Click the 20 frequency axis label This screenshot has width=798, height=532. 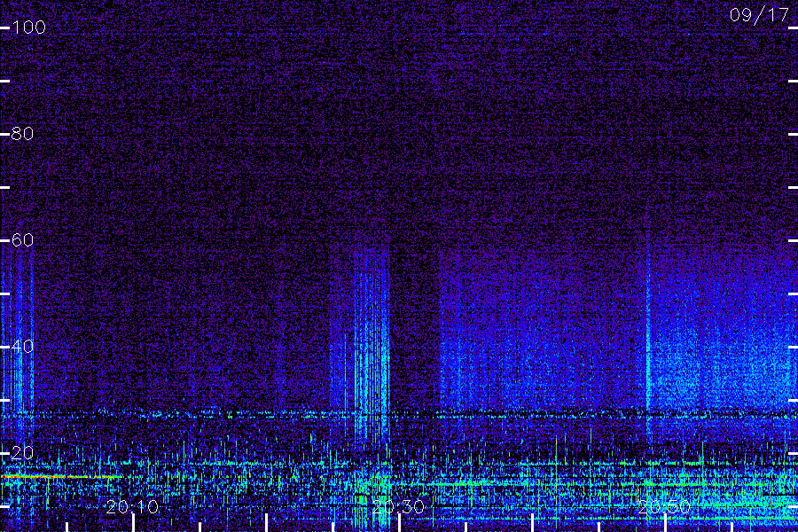tap(22, 452)
